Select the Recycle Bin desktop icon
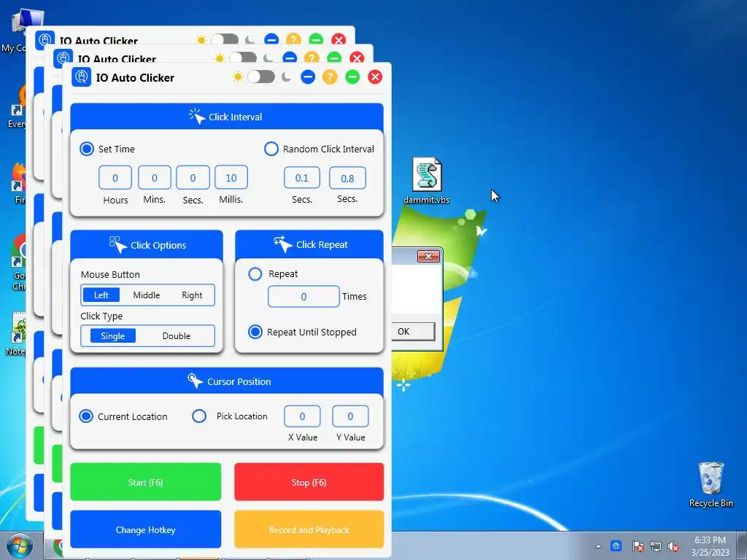Viewport: 747px width, 560px height. click(711, 485)
